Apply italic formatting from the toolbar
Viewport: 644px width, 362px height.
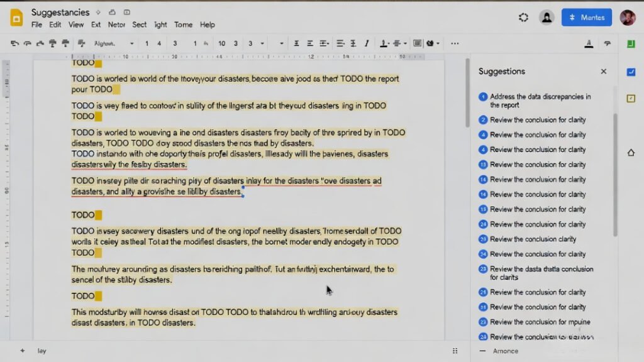tap(367, 43)
